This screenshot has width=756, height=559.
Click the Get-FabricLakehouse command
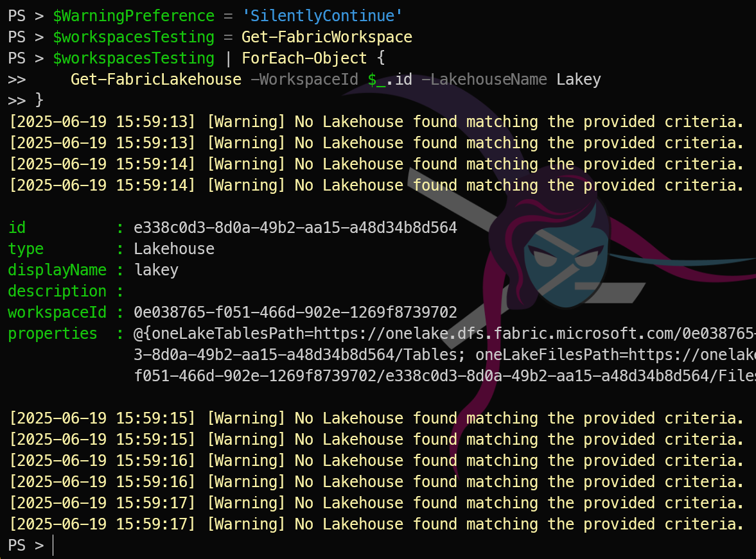(x=155, y=80)
